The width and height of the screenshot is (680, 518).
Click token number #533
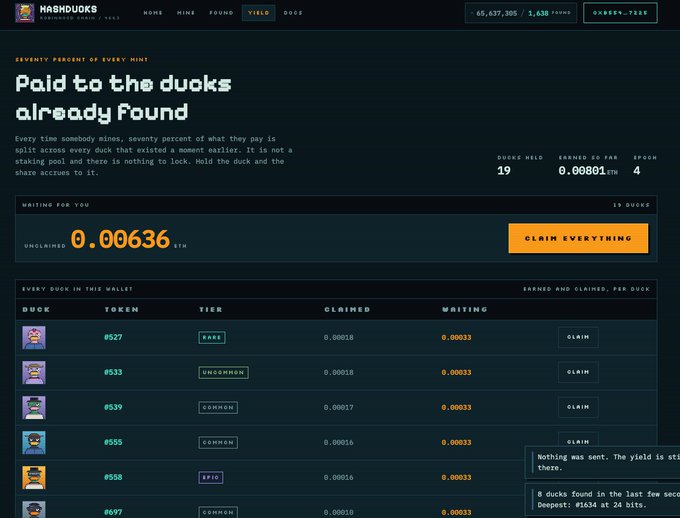point(113,372)
